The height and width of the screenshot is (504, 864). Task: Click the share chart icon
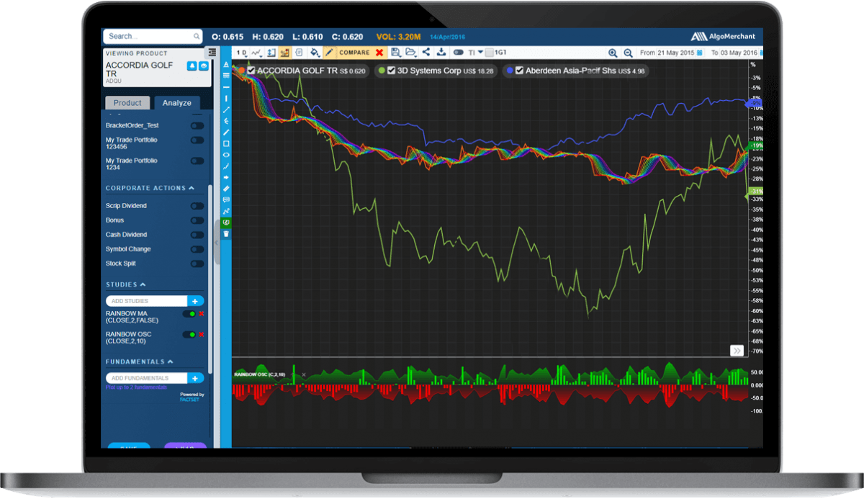(426, 53)
